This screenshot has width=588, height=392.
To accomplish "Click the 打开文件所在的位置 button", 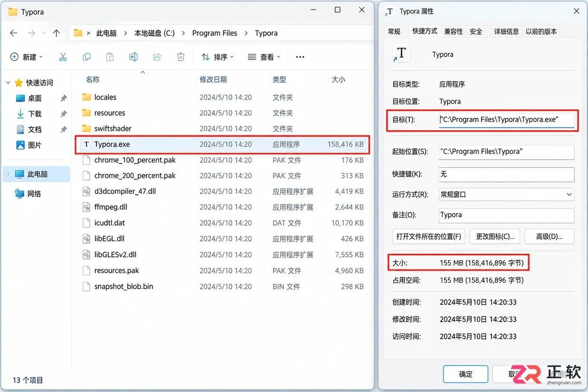I will coord(429,236).
